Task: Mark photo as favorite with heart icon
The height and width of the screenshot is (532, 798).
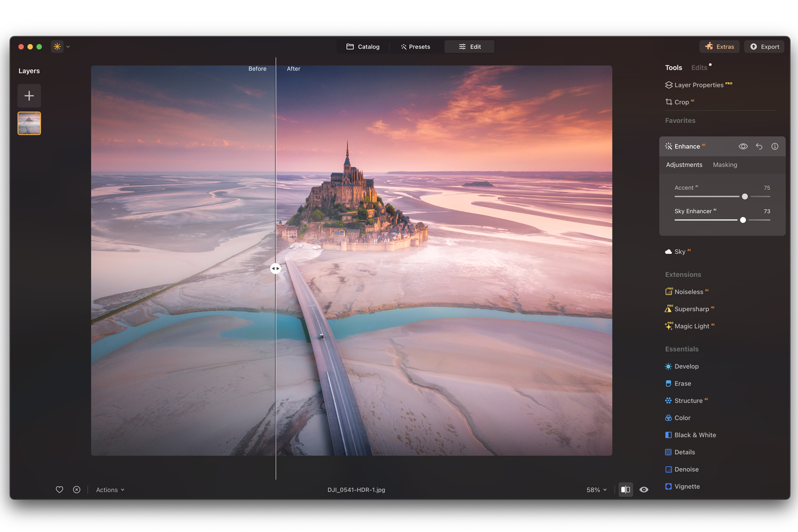Action: pyautogui.click(x=60, y=490)
